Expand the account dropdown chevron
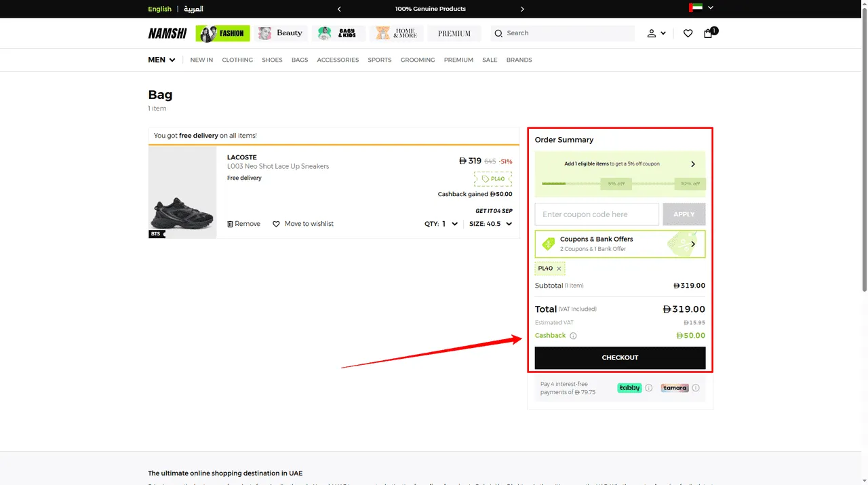This screenshot has height=485, width=868. (x=663, y=33)
